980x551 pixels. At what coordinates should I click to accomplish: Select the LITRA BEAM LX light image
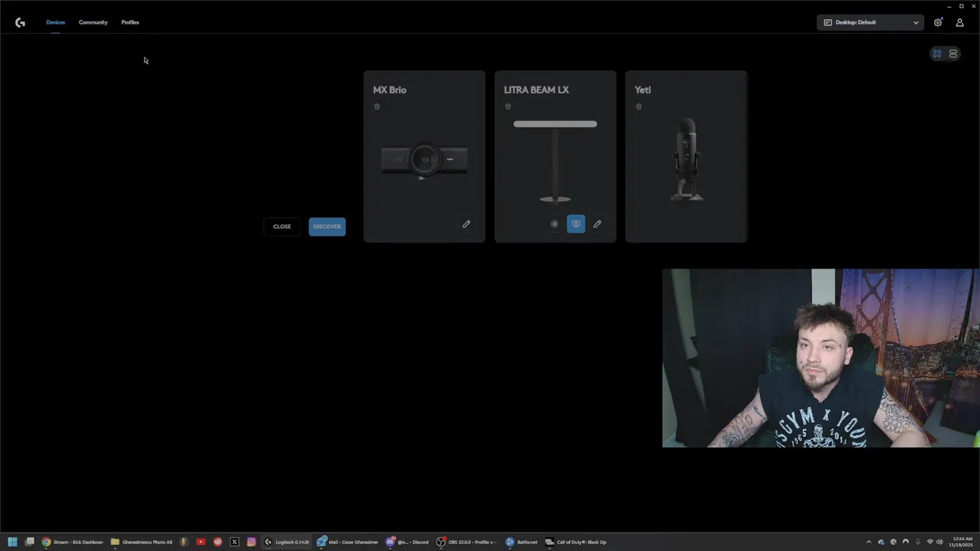point(555,161)
